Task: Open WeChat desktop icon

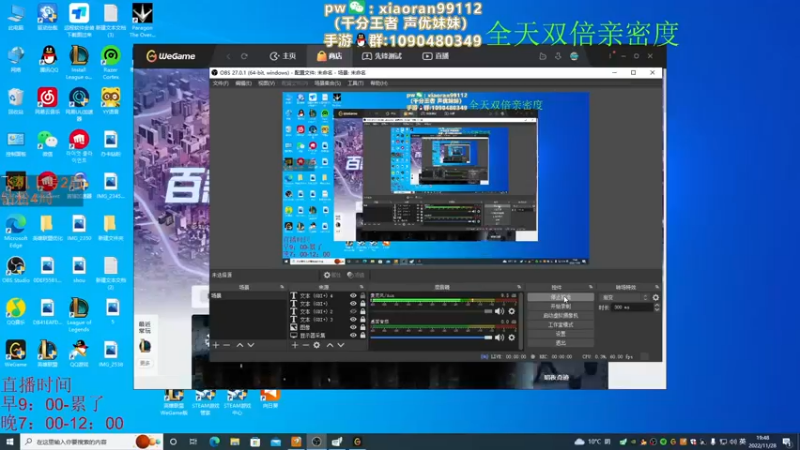Action: [x=47, y=144]
